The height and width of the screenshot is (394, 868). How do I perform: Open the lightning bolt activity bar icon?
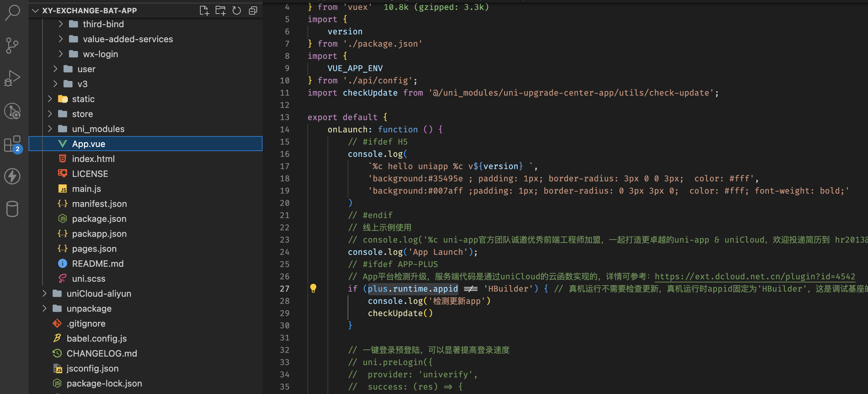[13, 176]
